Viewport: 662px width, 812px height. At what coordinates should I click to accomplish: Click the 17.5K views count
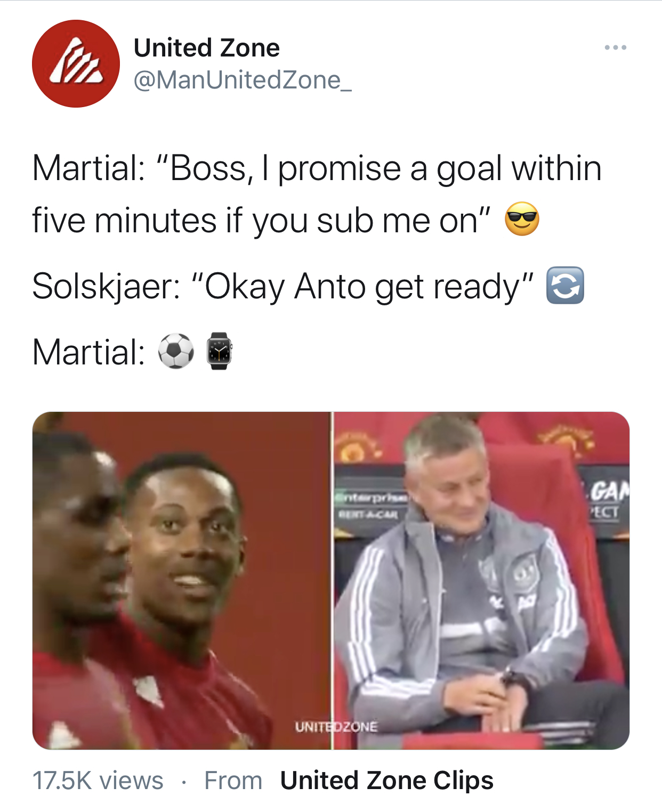coord(98,781)
